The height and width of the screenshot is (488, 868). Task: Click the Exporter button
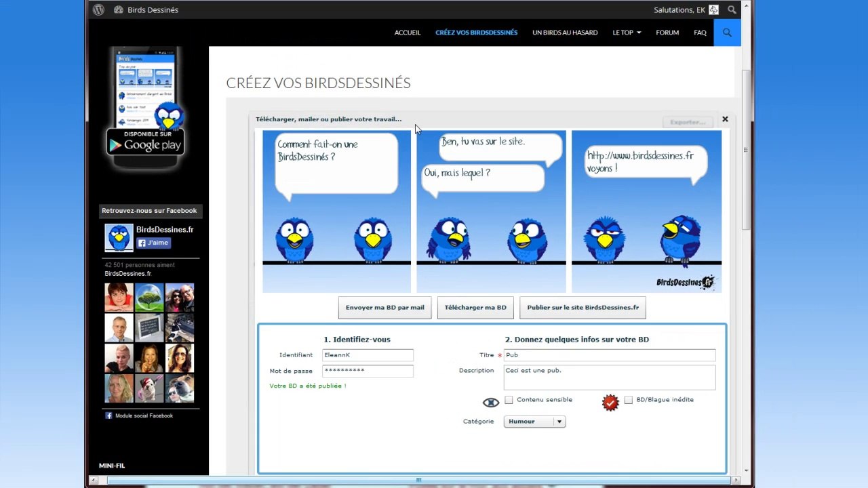(688, 122)
